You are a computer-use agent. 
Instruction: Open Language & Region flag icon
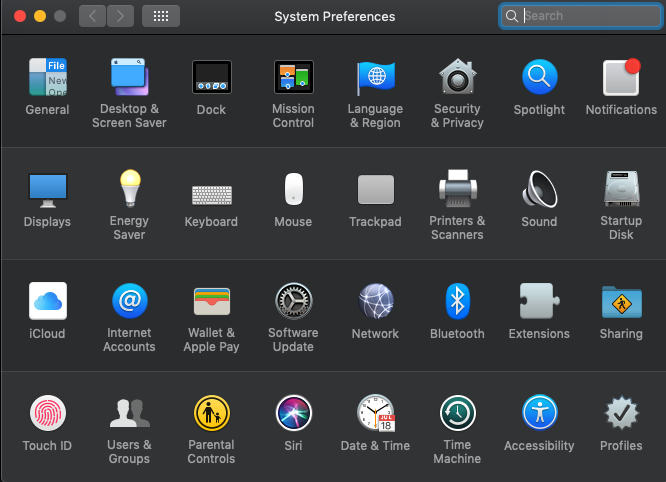click(x=375, y=78)
